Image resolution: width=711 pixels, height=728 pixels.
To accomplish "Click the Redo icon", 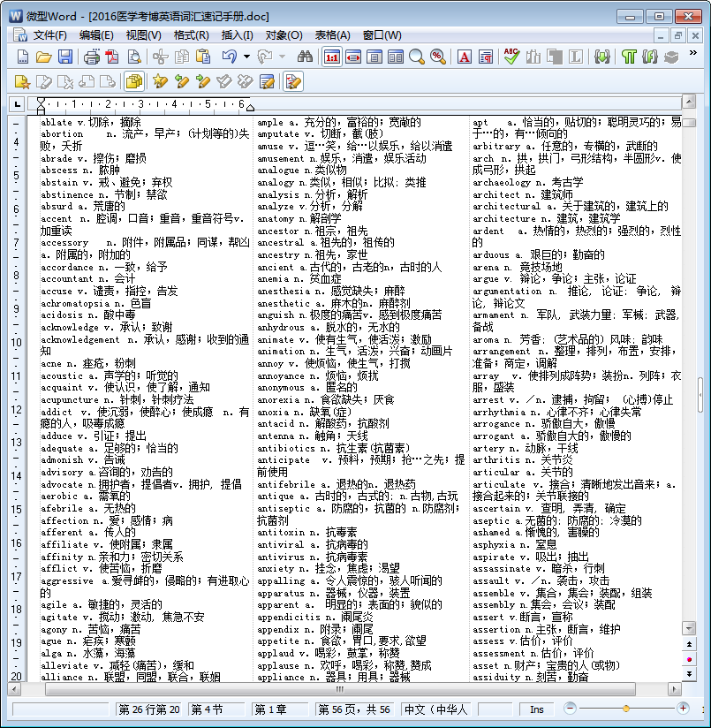I will (x=265, y=57).
